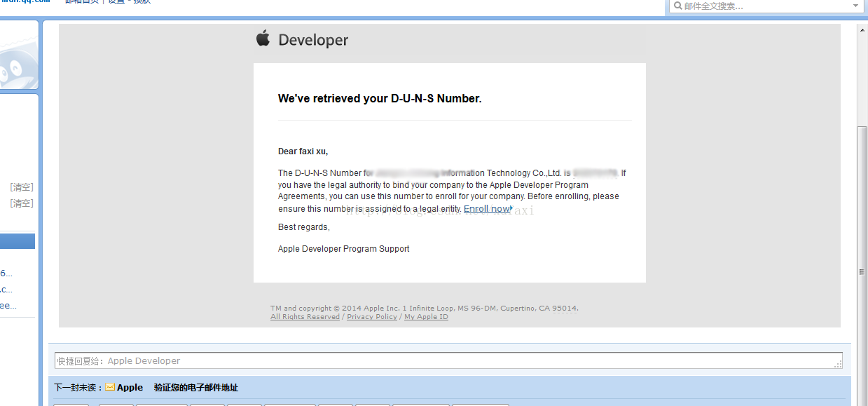
Task: Focus the 快捷回复给 Apple Developer reply box
Action: tap(448, 360)
